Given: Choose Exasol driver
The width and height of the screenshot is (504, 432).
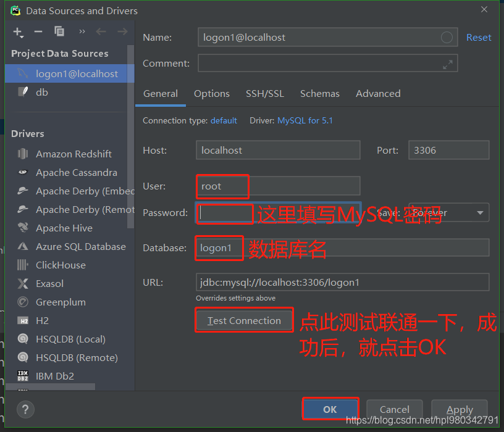Looking at the screenshot, I should click(69, 284).
